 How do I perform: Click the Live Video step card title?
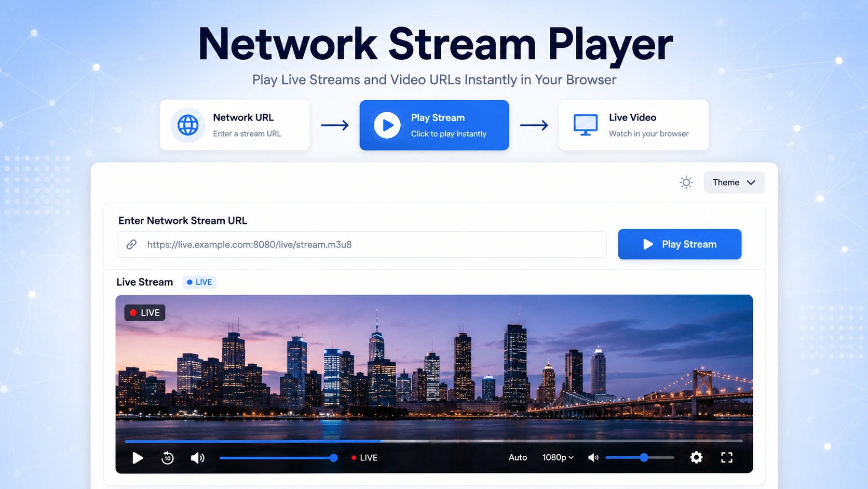coord(632,117)
